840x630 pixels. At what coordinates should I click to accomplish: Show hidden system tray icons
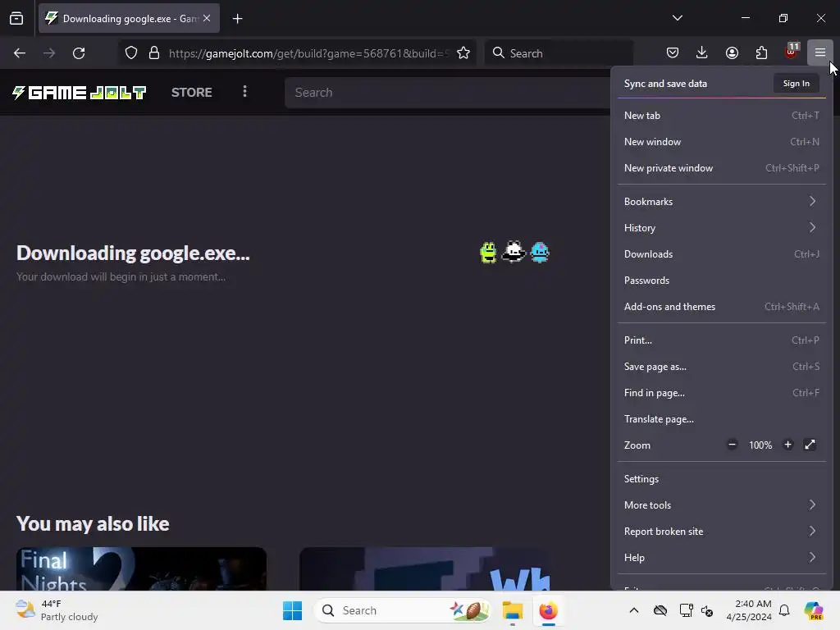point(634,610)
